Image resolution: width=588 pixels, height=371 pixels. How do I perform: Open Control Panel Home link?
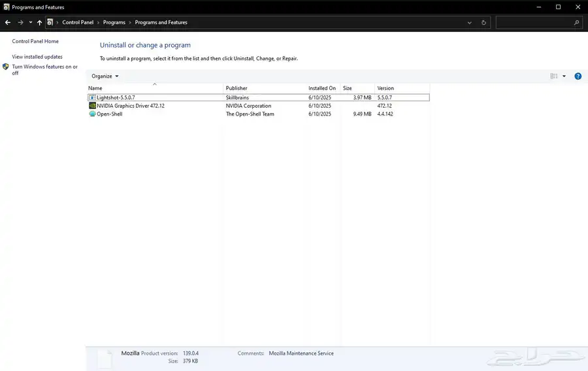pos(35,41)
